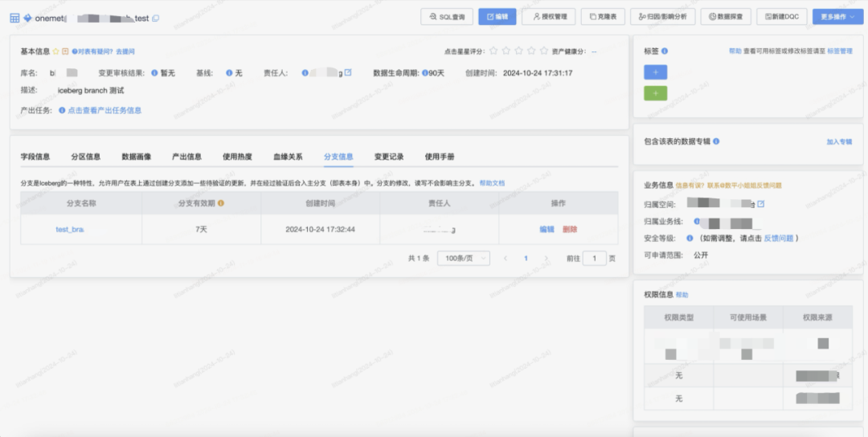Click the next page arrow
The height and width of the screenshot is (437, 868).
tap(547, 259)
